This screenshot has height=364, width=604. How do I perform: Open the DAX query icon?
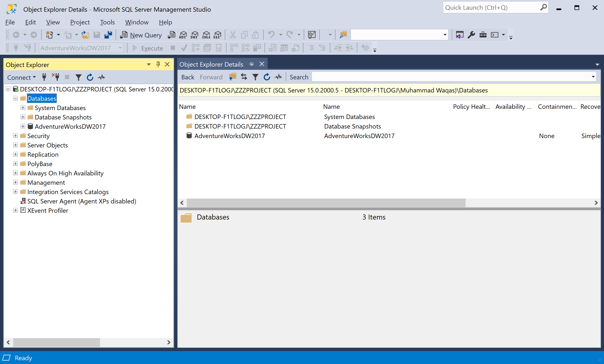pos(217,35)
